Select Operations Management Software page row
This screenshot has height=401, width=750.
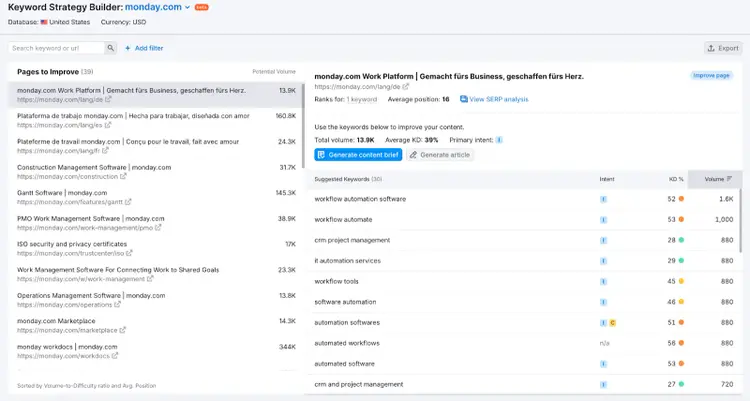tap(156, 300)
